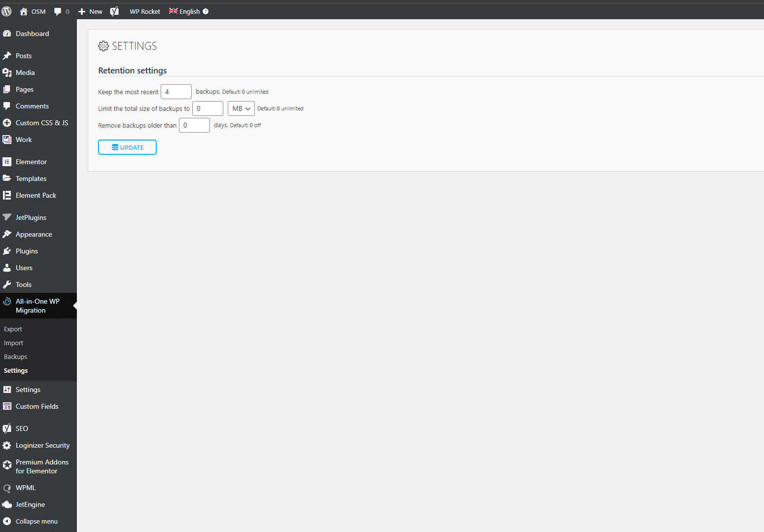Image resolution: width=764 pixels, height=532 pixels.
Task: Open the WP Rocket menu in the admin bar
Action: click(x=144, y=11)
